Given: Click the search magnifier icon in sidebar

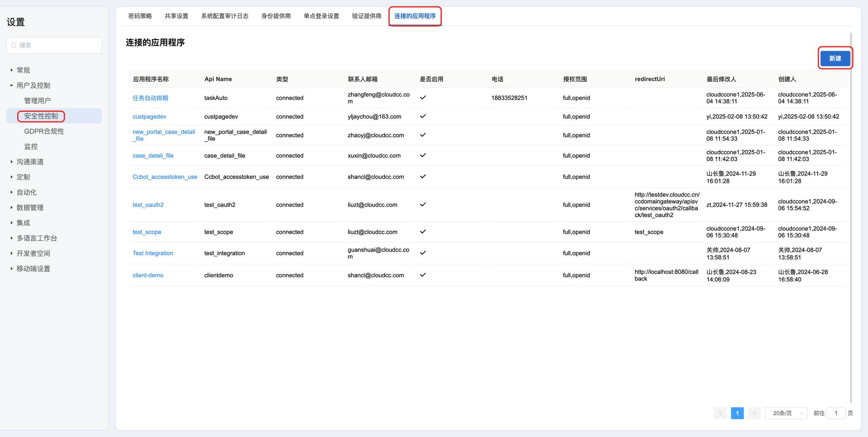Looking at the screenshot, I should 14,45.
